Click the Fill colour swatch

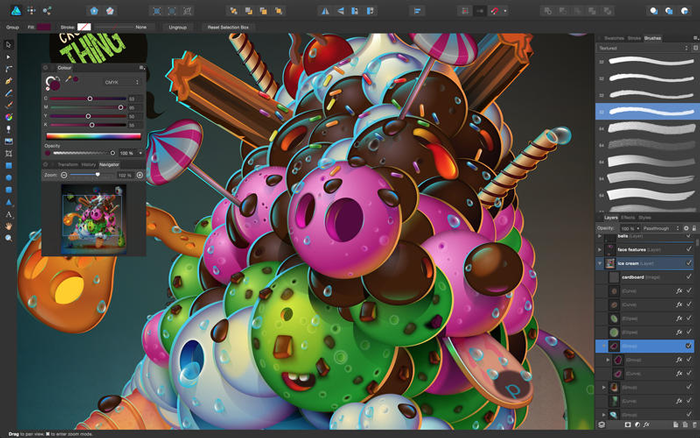[44, 27]
